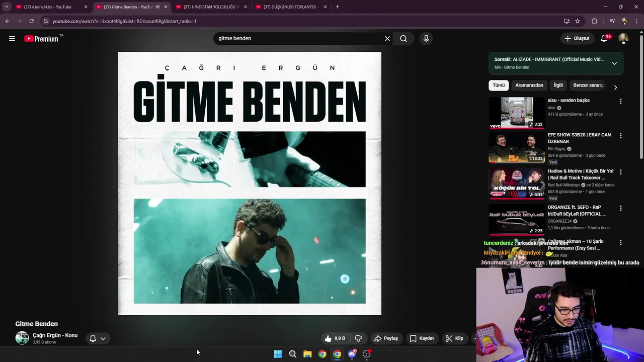Screen dimensions: 644x362
Task: Open Discord from taskbar
Action: coord(352,354)
